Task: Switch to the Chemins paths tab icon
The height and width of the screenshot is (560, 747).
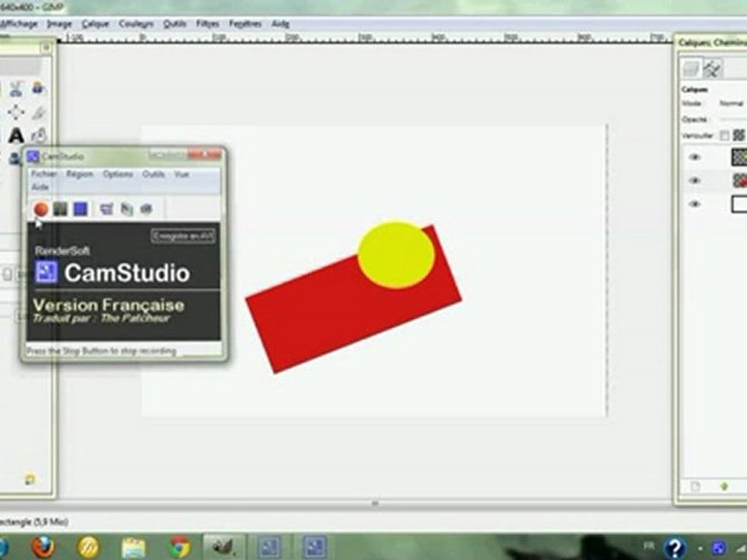Action: pyautogui.click(x=713, y=69)
